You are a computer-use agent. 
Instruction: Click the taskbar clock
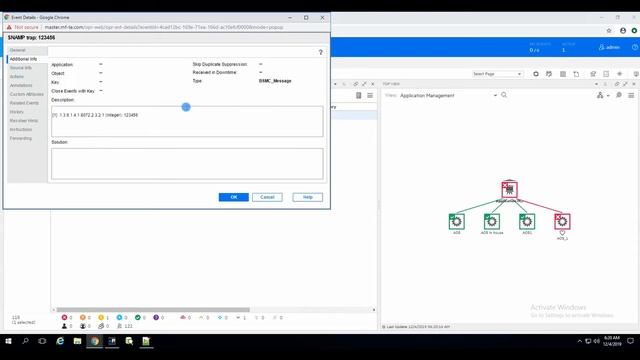(x=612, y=341)
